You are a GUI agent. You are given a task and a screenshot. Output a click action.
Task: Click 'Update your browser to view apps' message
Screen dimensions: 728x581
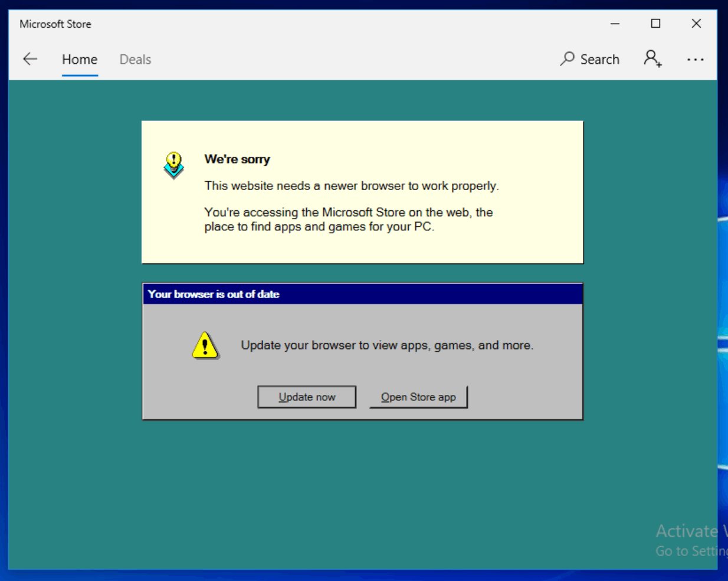(x=387, y=345)
